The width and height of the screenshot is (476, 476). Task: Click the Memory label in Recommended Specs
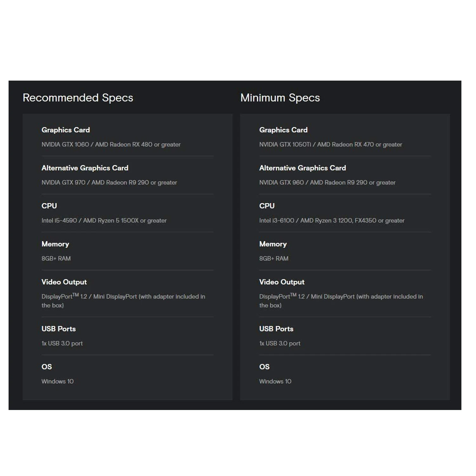tap(55, 244)
